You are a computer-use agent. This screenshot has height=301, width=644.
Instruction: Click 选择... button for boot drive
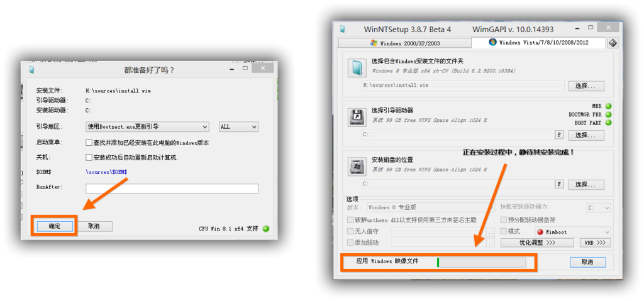pos(586,135)
